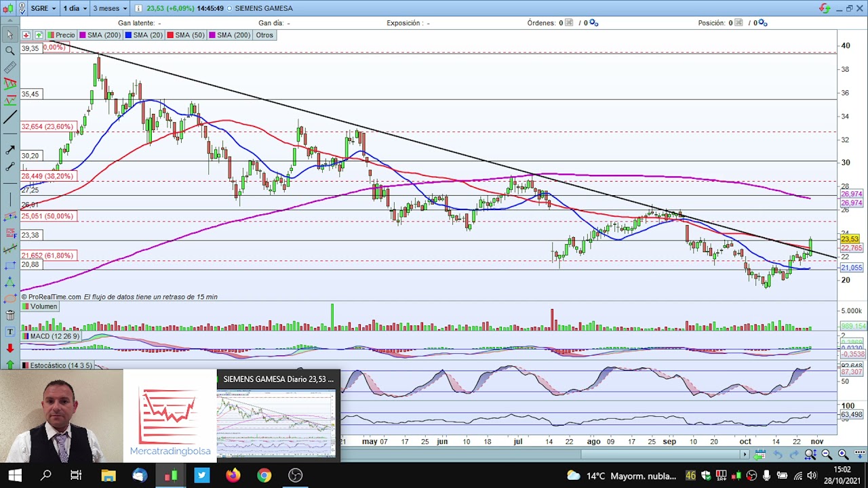This screenshot has width=868, height=488.
Task: Click the Volumen panel label
Action: [x=39, y=306]
